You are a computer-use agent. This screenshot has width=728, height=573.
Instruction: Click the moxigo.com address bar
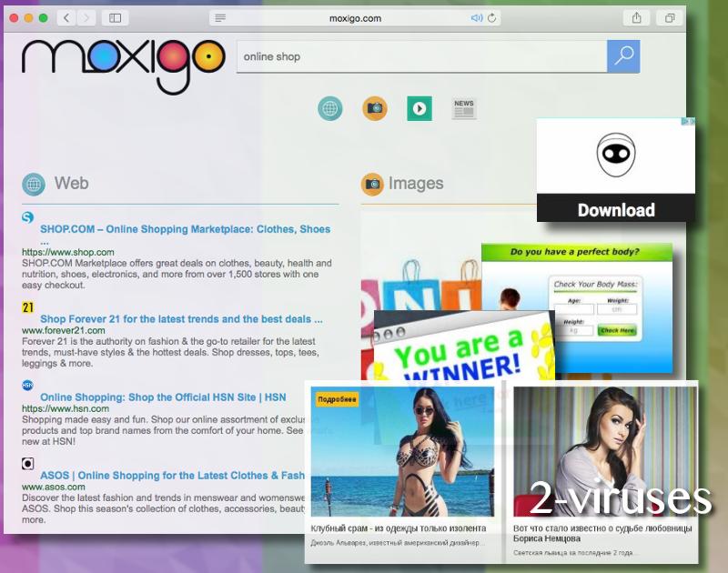(355, 18)
